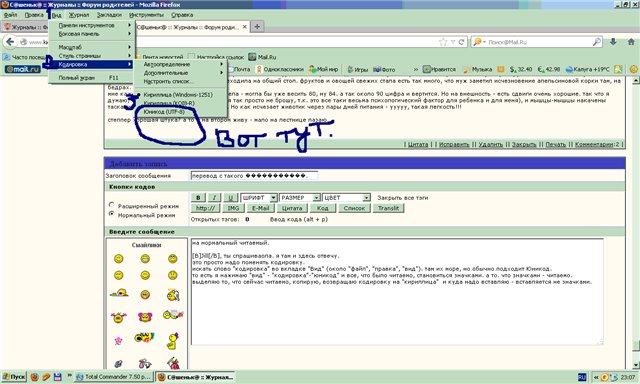This screenshot has height=384, width=640.
Task: Click the Translit button
Action: [x=388, y=208]
